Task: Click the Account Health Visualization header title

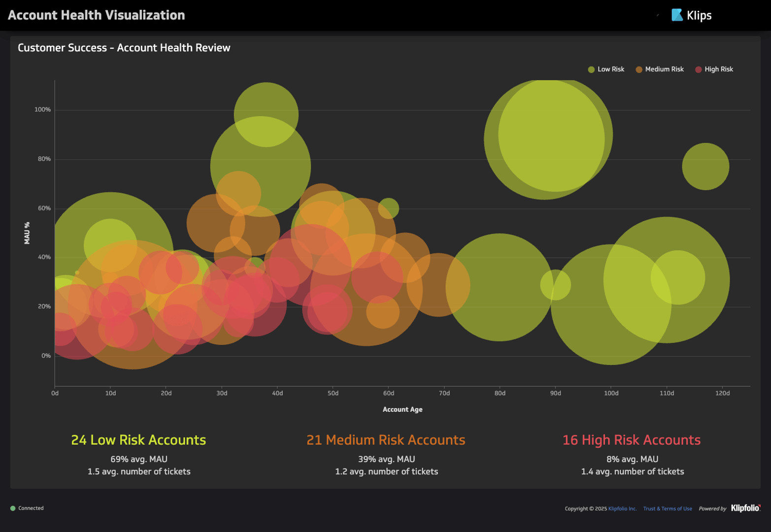Action: [97, 15]
